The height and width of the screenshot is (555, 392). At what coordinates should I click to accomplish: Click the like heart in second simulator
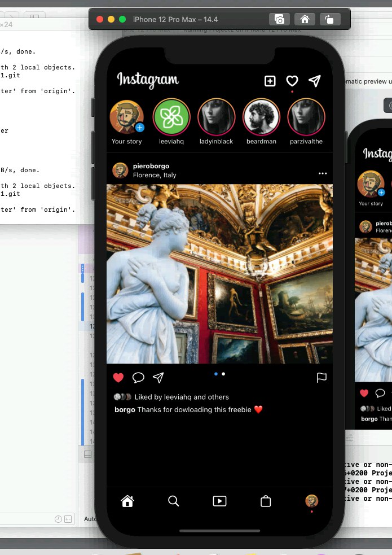coord(364,393)
